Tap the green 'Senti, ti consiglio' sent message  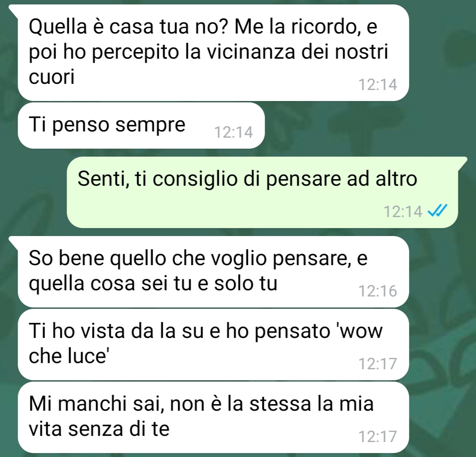(x=262, y=192)
